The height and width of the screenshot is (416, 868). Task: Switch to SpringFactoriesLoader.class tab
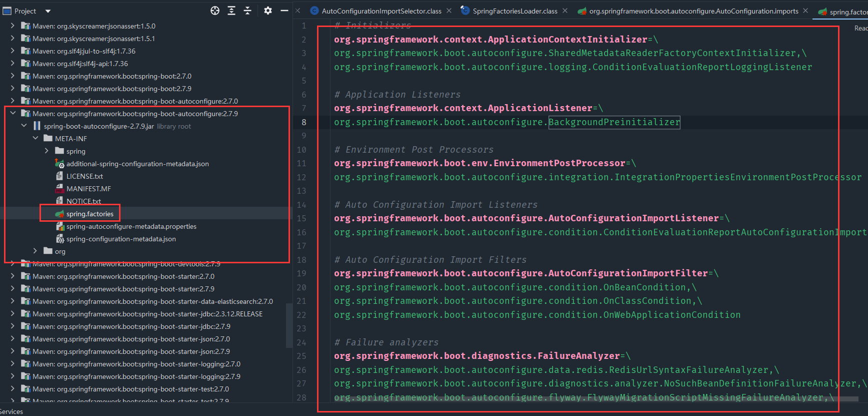click(x=515, y=11)
